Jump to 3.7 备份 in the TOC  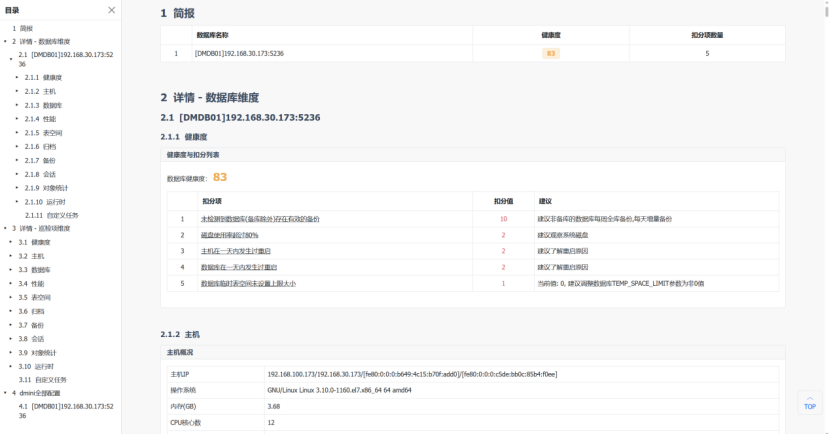click(x=31, y=325)
